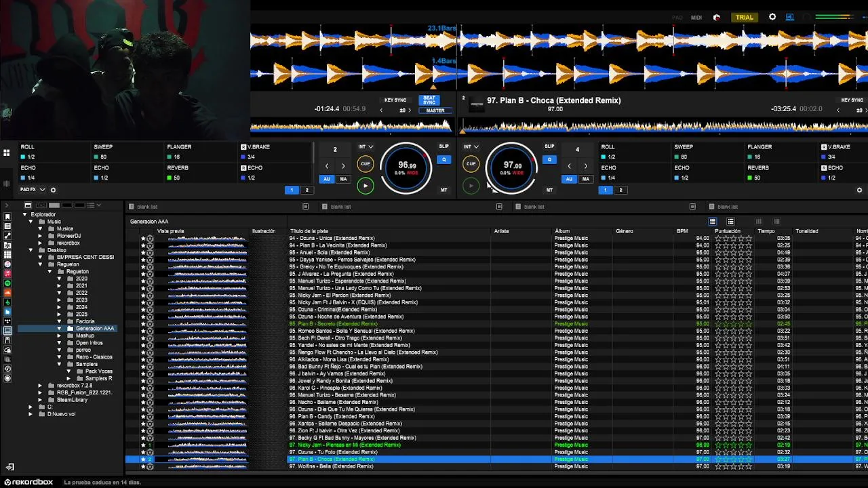Viewport: 868px width, 488px height.
Task: Open the TIDAL sidebar icon
Action: tap(7, 321)
